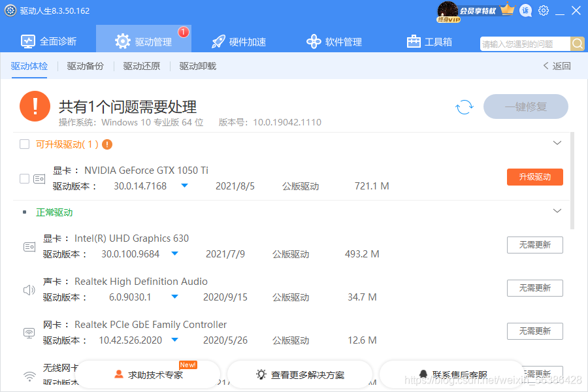Open the VIP member avatar
Image resolution: width=588 pixels, height=392 pixels.
(448, 11)
